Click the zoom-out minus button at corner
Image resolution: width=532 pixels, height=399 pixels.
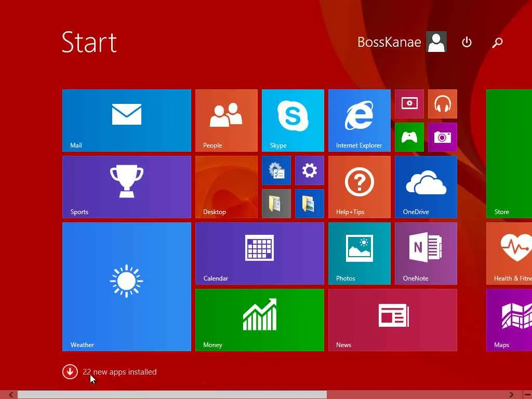527,395
